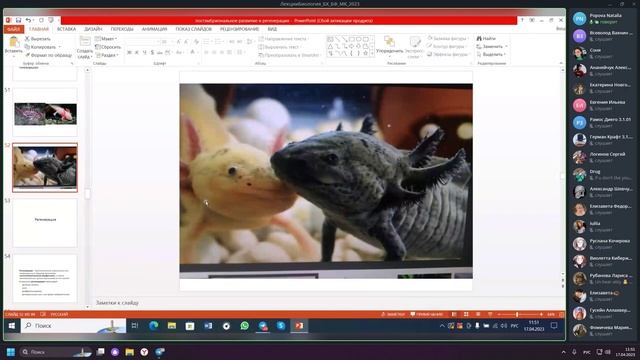Expand the Layout (Макет) dropdown
This screenshot has height=360, width=640.
tap(106, 39)
